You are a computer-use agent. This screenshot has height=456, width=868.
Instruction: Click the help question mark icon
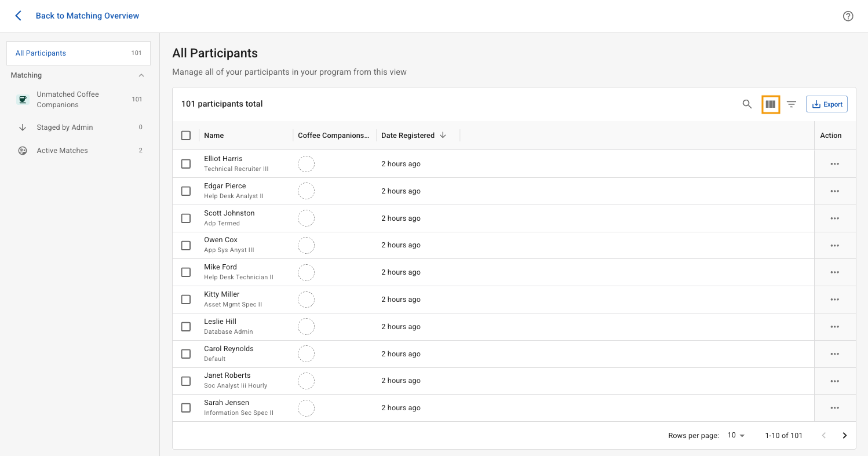[848, 16]
